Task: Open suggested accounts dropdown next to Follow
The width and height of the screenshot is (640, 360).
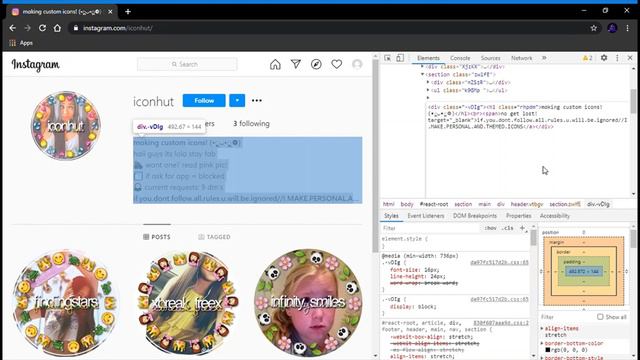Action: [x=237, y=100]
